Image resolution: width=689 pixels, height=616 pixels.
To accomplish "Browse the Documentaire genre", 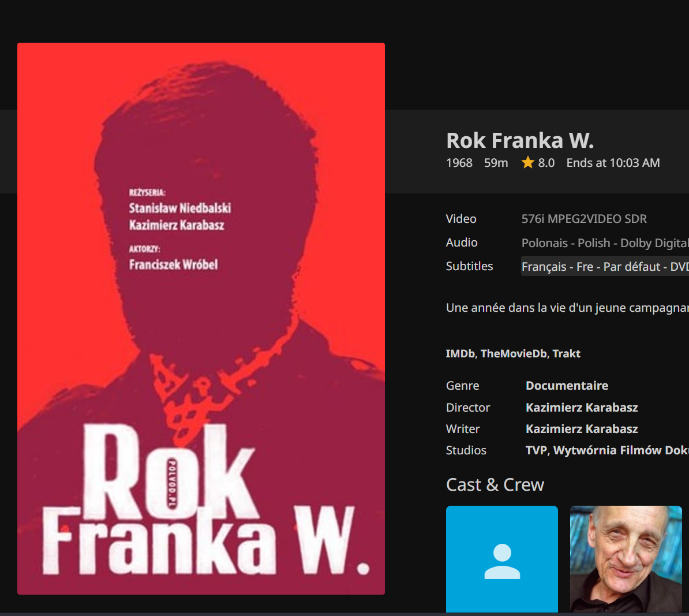I will point(567,386).
